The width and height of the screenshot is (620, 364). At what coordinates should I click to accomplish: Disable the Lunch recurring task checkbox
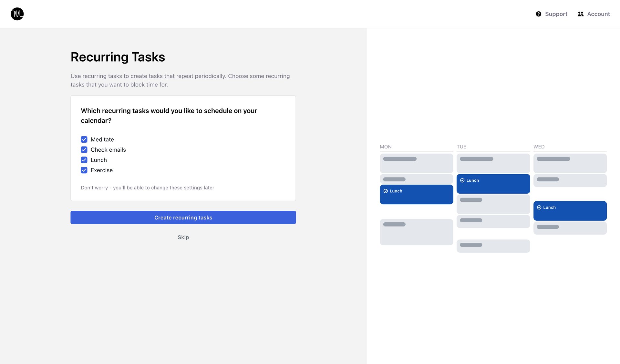click(84, 160)
